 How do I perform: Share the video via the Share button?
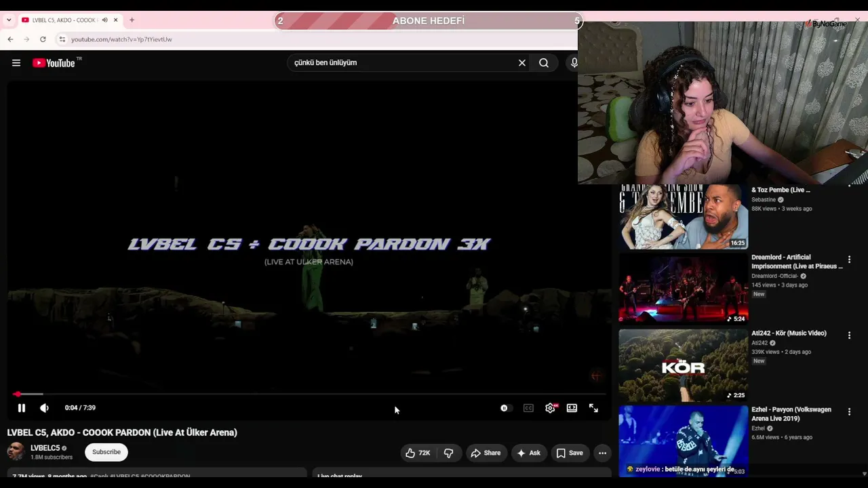486,453
